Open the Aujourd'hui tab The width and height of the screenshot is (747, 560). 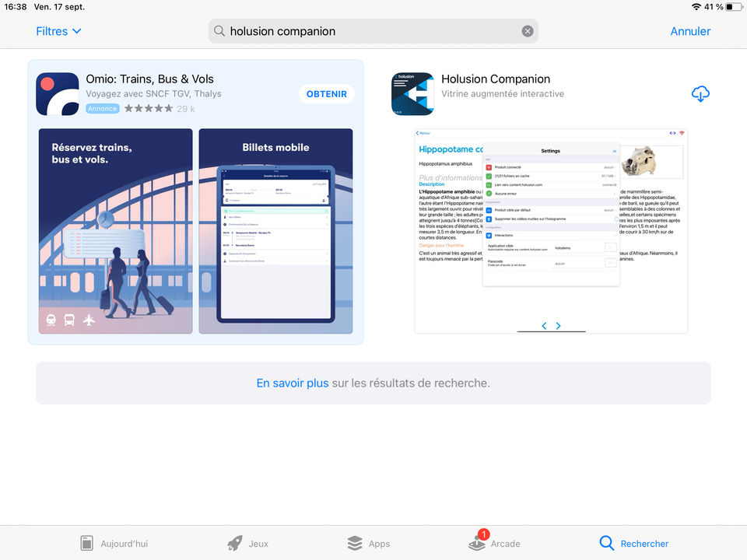click(114, 543)
